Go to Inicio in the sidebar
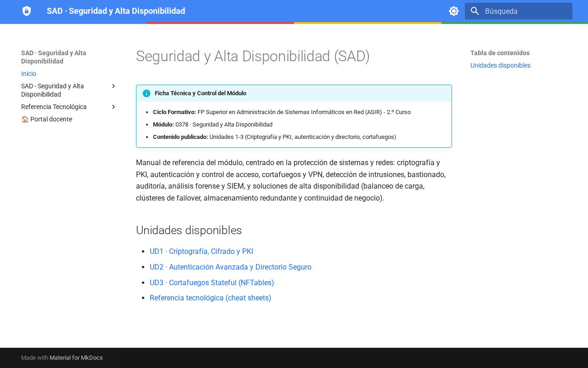588x368 pixels. coord(28,74)
